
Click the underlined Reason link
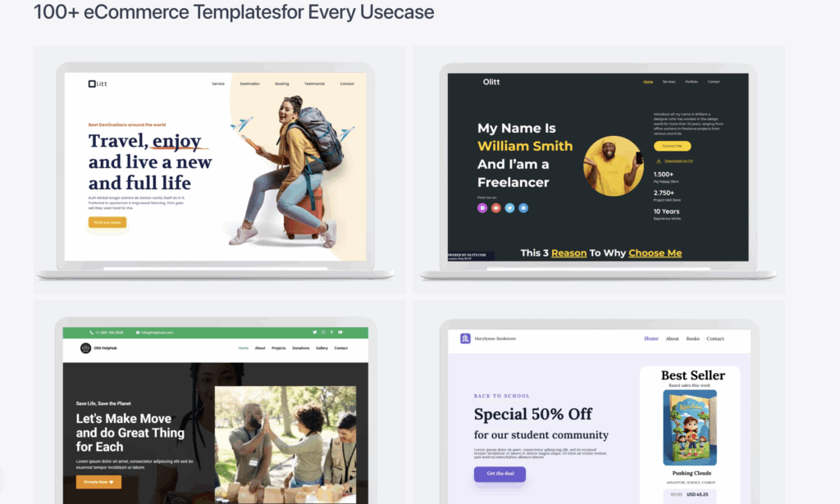(x=569, y=253)
